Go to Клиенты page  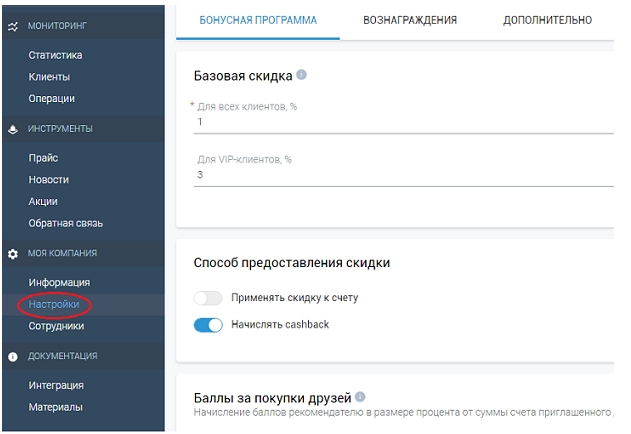tap(50, 77)
